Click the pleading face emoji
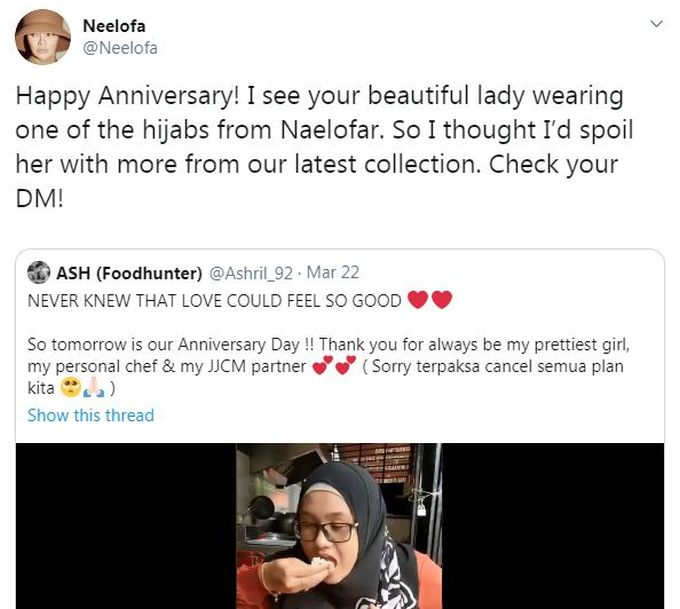Image resolution: width=680 pixels, height=609 pixels. coord(71,387)
